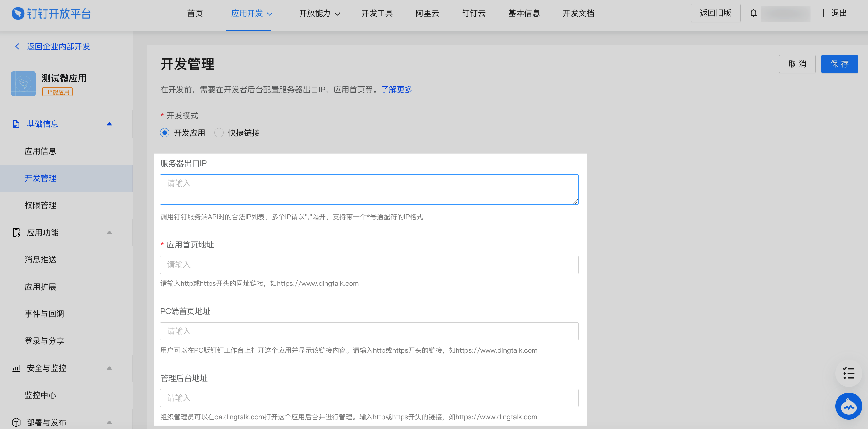Open the notification bell
Image resolution: width=868 pixels, height=429 pixels.
click(753, 13)
